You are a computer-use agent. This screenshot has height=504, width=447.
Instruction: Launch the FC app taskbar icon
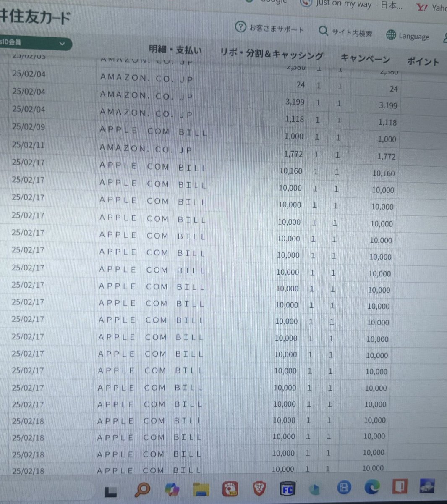(288, 488)
